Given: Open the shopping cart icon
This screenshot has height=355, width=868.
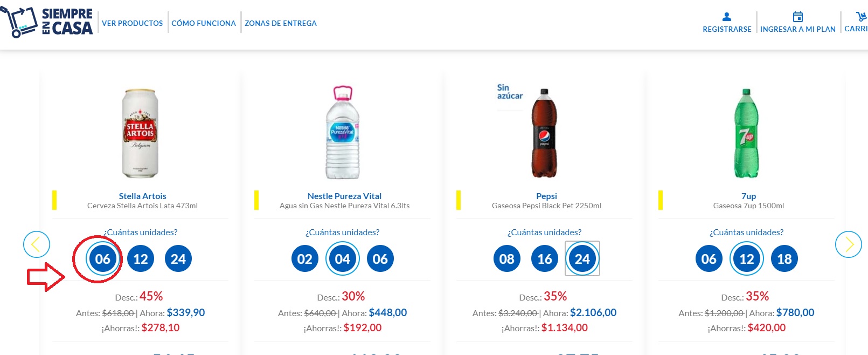Looking at the screenshot, I should [x=860, y=17].
